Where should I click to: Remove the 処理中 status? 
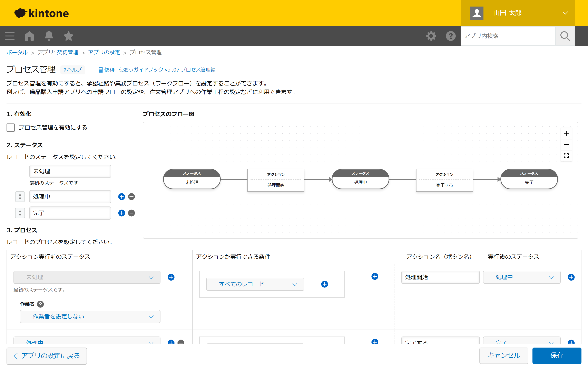[131, 197]
